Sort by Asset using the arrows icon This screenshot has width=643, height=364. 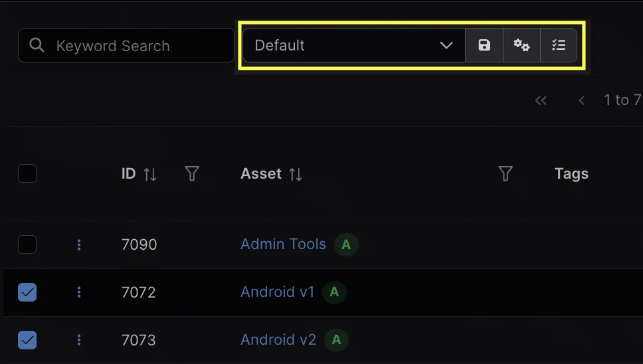point(296,174)
